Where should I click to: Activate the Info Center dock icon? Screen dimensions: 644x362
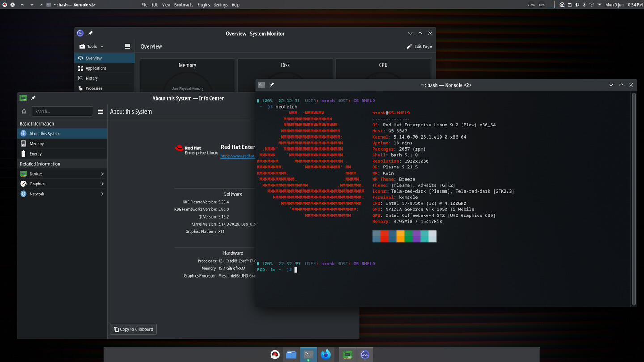pyautogui.click(x=347, y=355)
